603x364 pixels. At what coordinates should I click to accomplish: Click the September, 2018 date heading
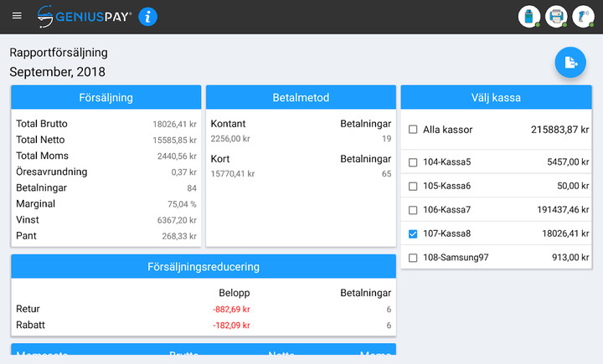[57, 72]
